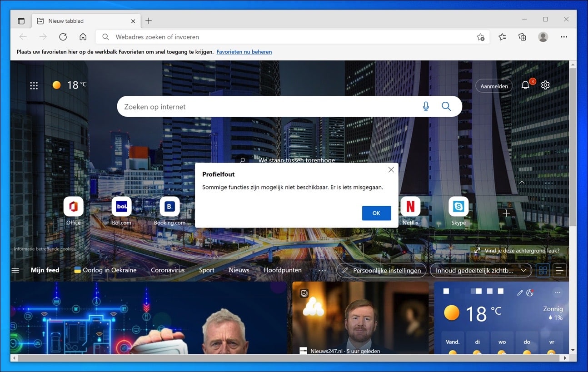Open the Edge three-dots settings menu
The width and height of the screenshot is (588, 372).
[x=564, y=37]
